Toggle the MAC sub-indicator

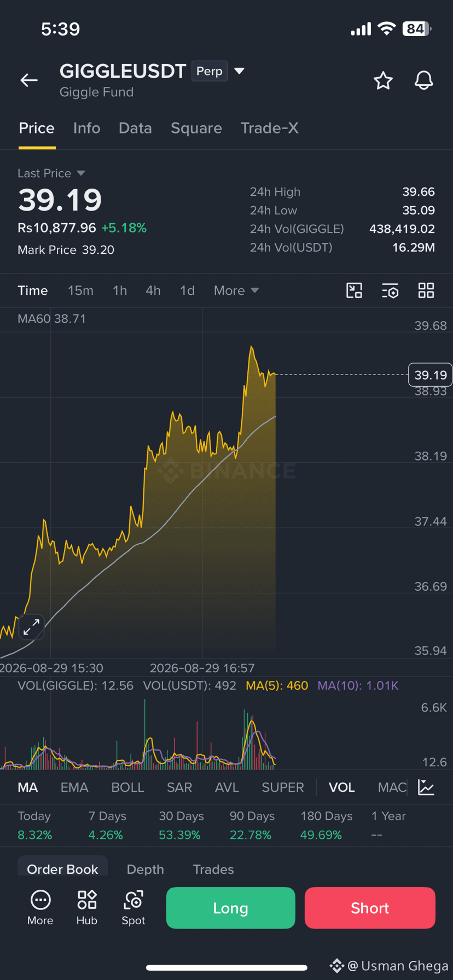(x=392, y=787)
